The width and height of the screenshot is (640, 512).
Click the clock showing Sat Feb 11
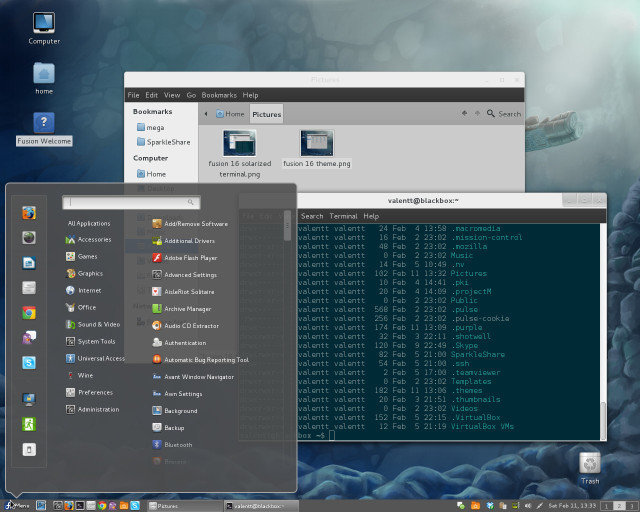[x=572, y=506]
